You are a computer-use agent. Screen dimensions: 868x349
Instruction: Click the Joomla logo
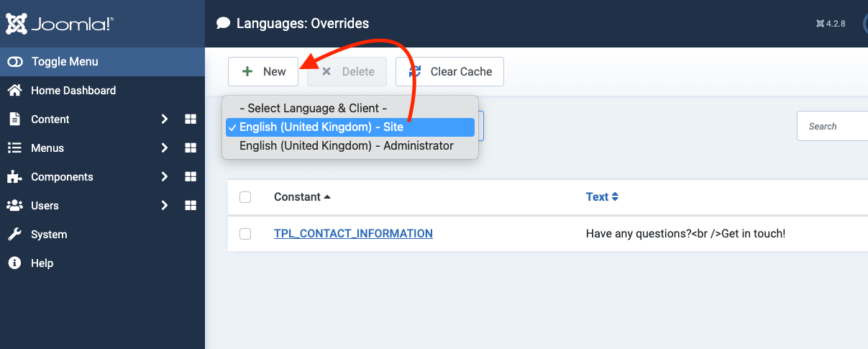pos(59,24)
